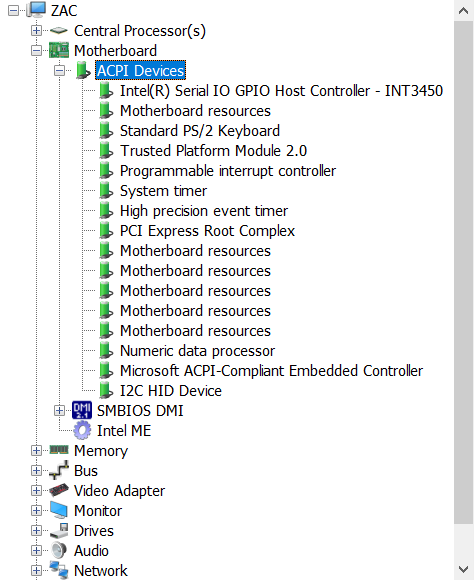The width and height of the screenshot is (474, 580).
Task: Click the Audio speaker icon
Action: (59, 550)
